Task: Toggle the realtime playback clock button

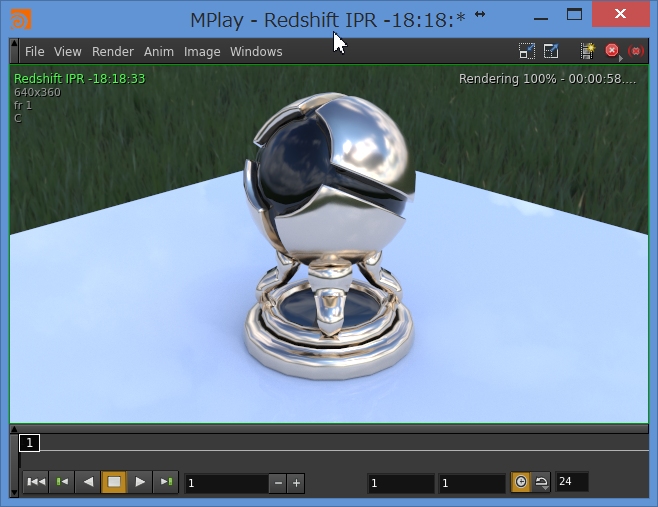Action: (521, 482)
